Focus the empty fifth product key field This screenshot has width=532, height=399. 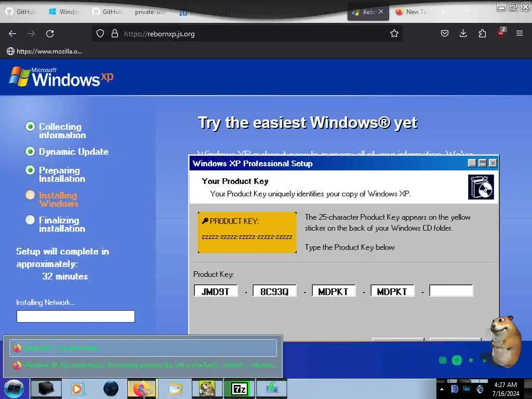coord(451,291)
